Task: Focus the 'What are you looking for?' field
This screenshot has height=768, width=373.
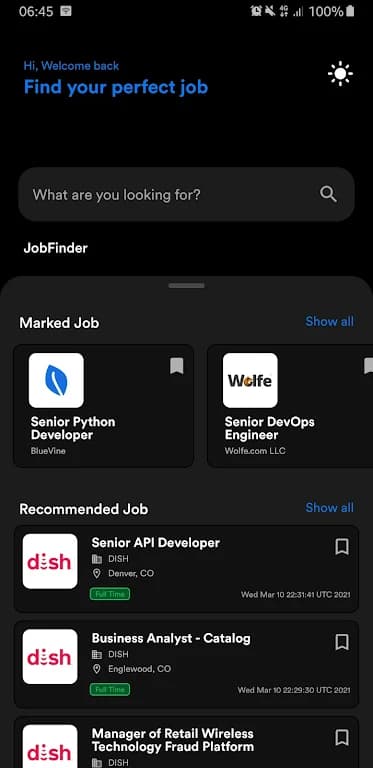Action: [186, 194]
